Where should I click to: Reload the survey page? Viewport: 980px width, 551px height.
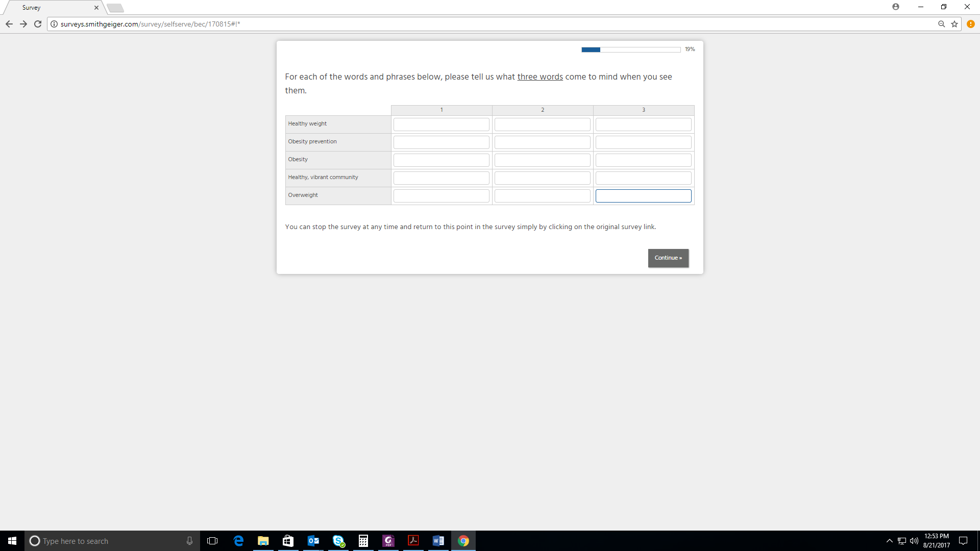38,24
